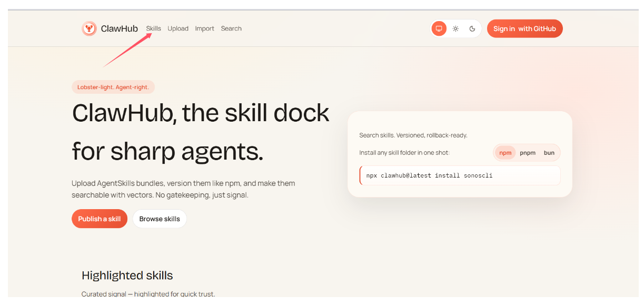Click 'Install any skill folder in one shot:' text

pos(404,153)
